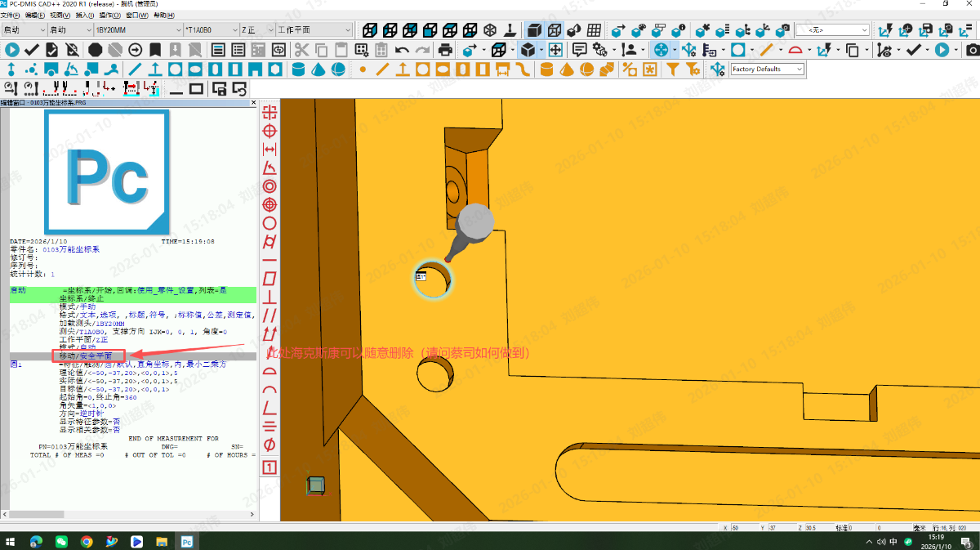
Task: Toggle the grid display button
Action: pos(595,30)
